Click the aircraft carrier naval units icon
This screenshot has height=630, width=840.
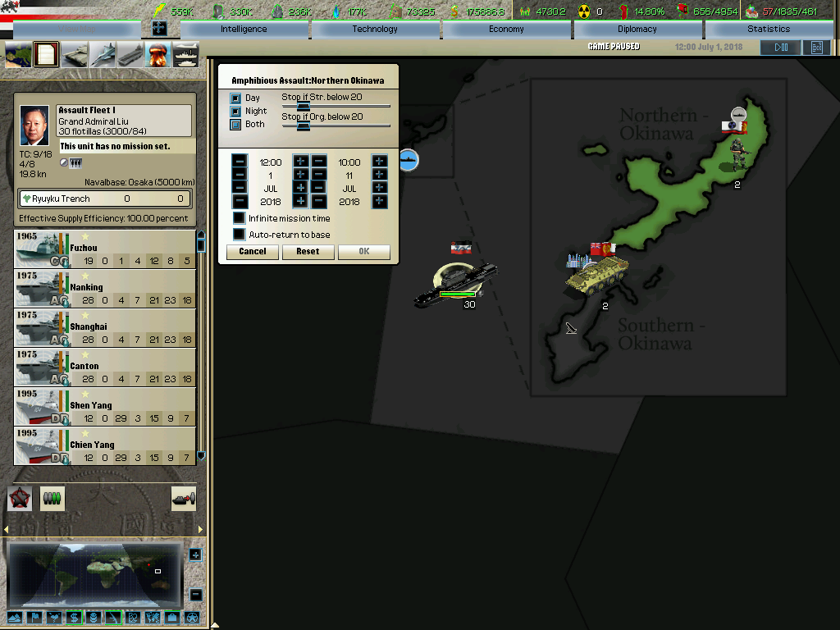coord(130,55)
